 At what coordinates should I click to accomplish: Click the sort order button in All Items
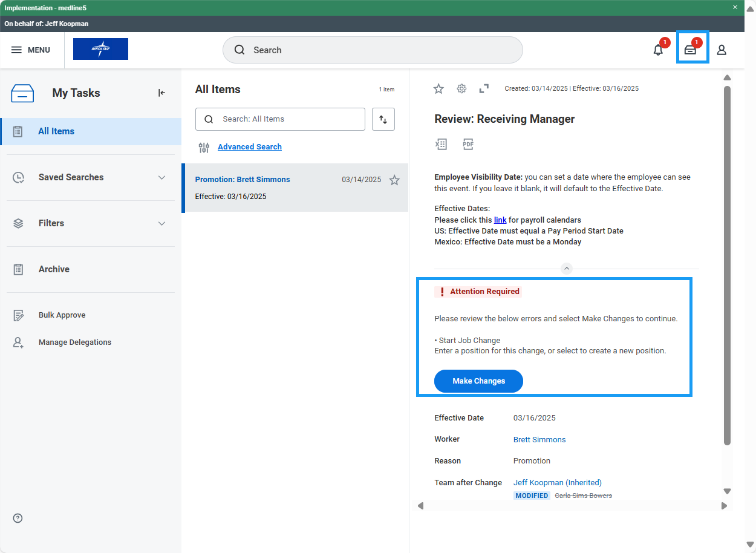point(383,119)
